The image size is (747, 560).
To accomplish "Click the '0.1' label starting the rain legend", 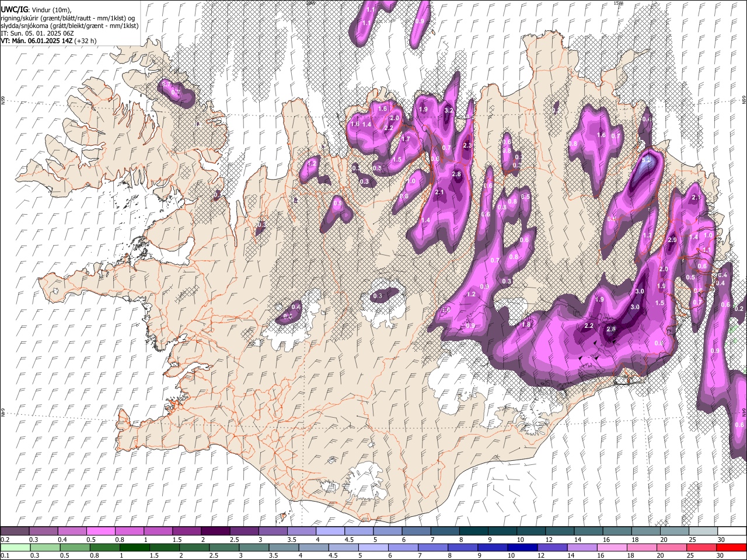I will pos(5,555).
